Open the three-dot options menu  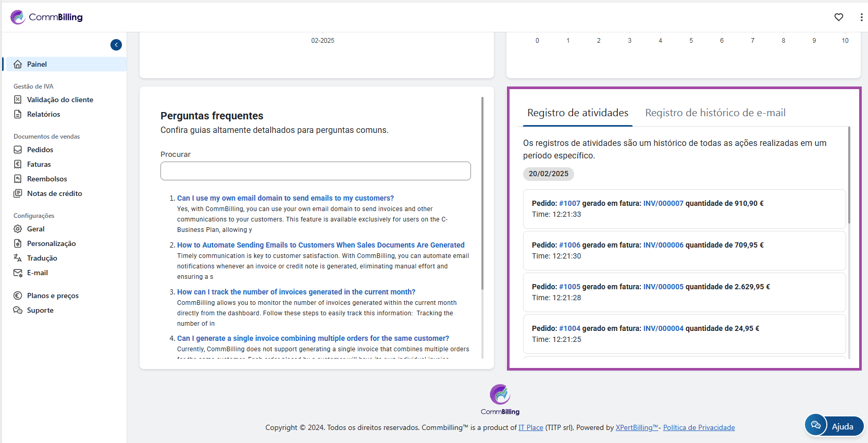(861, 17)
